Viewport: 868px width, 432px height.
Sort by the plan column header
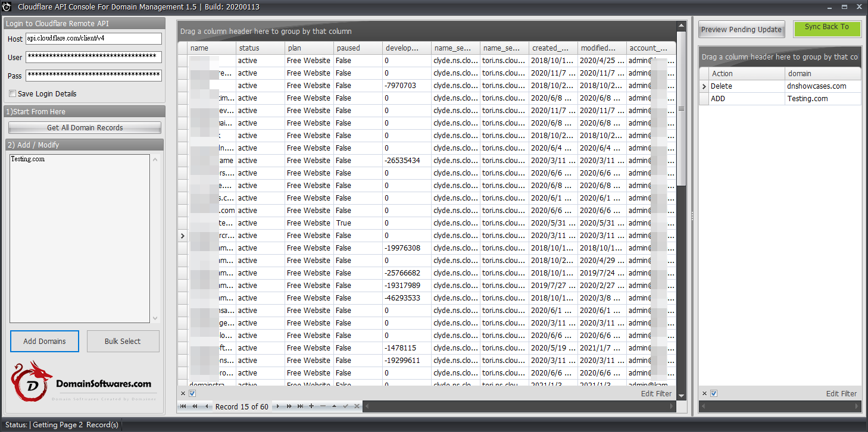coord(310,48)
